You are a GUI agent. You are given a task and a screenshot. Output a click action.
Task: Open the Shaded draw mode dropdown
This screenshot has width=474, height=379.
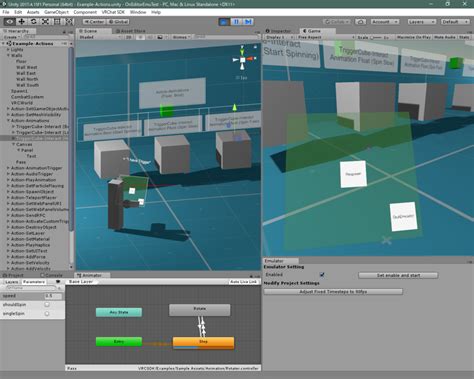pos(100,37)
